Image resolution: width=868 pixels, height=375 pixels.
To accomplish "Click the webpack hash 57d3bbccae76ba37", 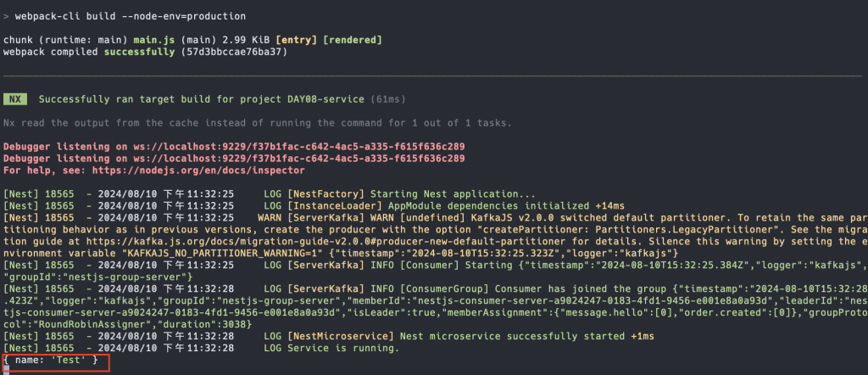I will coord(234,53).
